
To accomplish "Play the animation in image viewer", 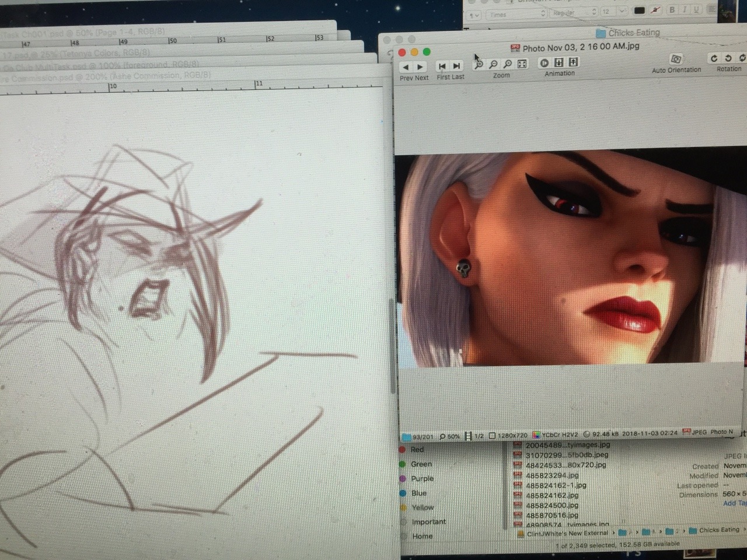I will pos(544,62).
